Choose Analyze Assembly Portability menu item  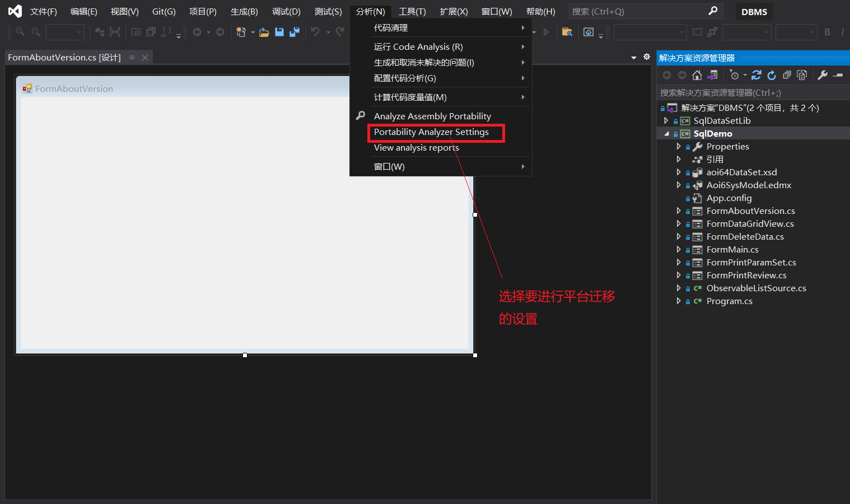click(x=441, y=116)
